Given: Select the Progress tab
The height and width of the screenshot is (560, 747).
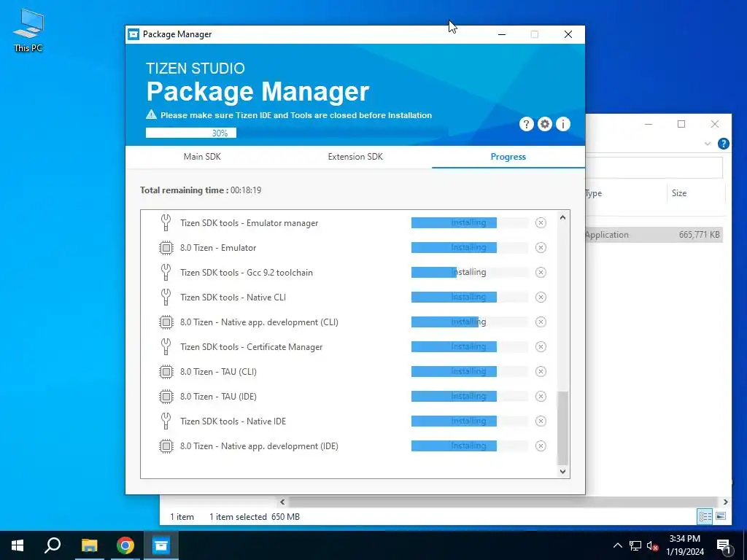Looking at the screenshot, I should coord(508,157).
